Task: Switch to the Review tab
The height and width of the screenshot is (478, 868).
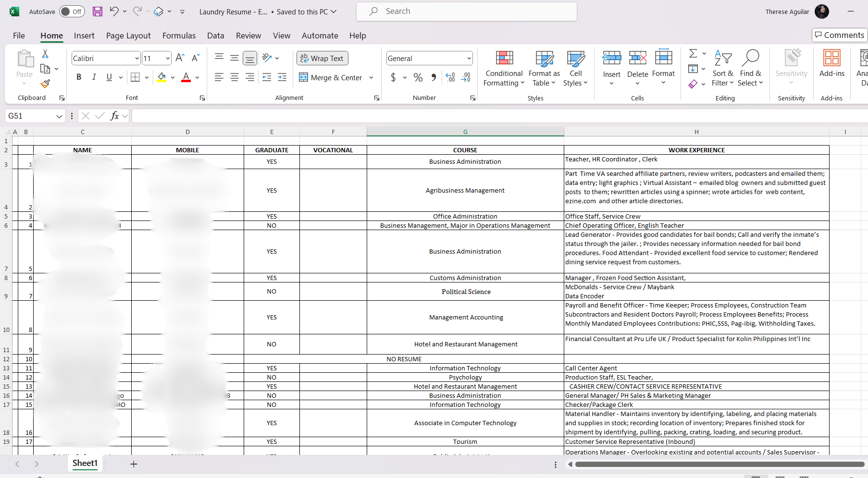Action: 248,36
